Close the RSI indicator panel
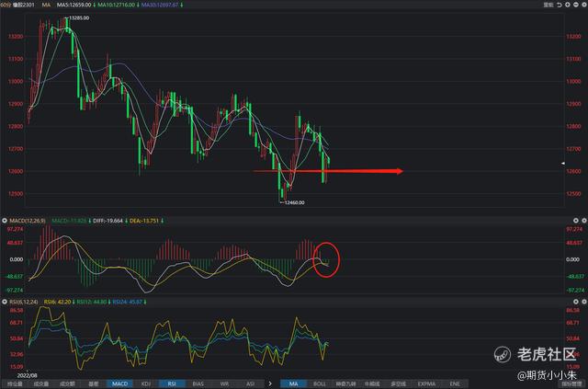This screenshot has width=588, height=389. [x=583, y=302]
